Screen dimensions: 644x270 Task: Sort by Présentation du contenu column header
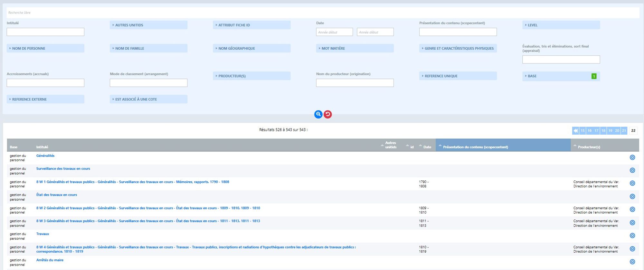tap(475, 147)
